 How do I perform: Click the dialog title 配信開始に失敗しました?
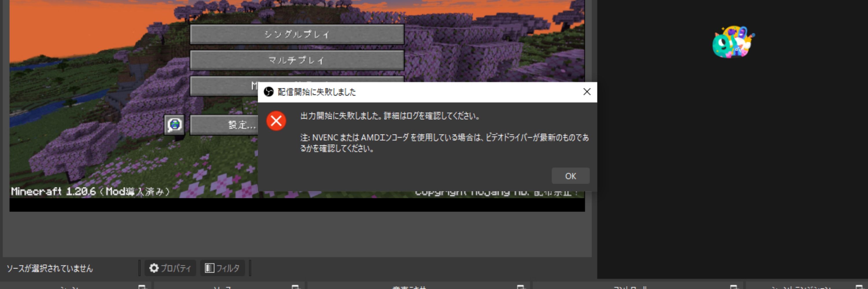point(317,92)
